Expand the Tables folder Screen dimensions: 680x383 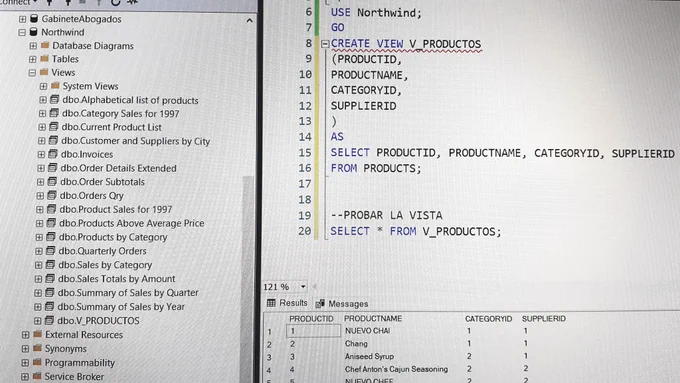33,59
